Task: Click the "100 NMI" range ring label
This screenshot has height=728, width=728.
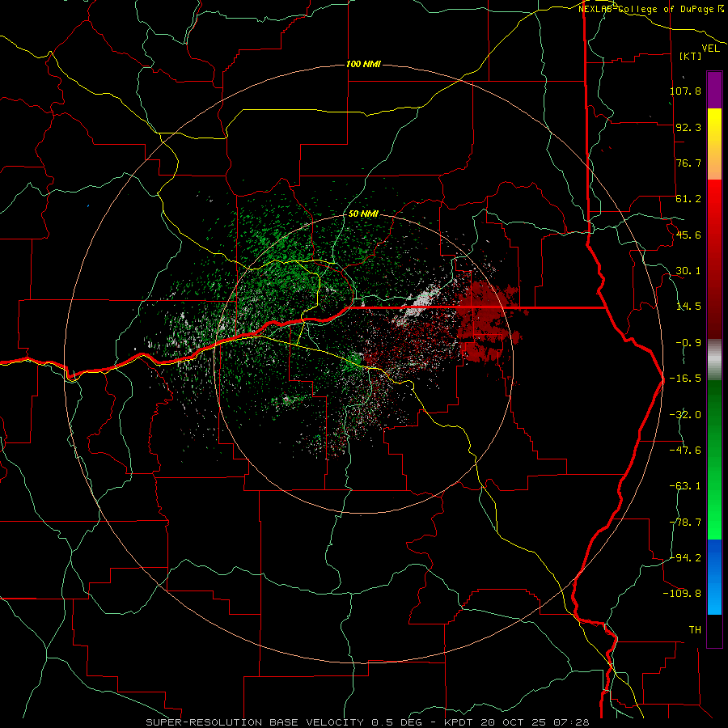Action: [x=363, y=64]
